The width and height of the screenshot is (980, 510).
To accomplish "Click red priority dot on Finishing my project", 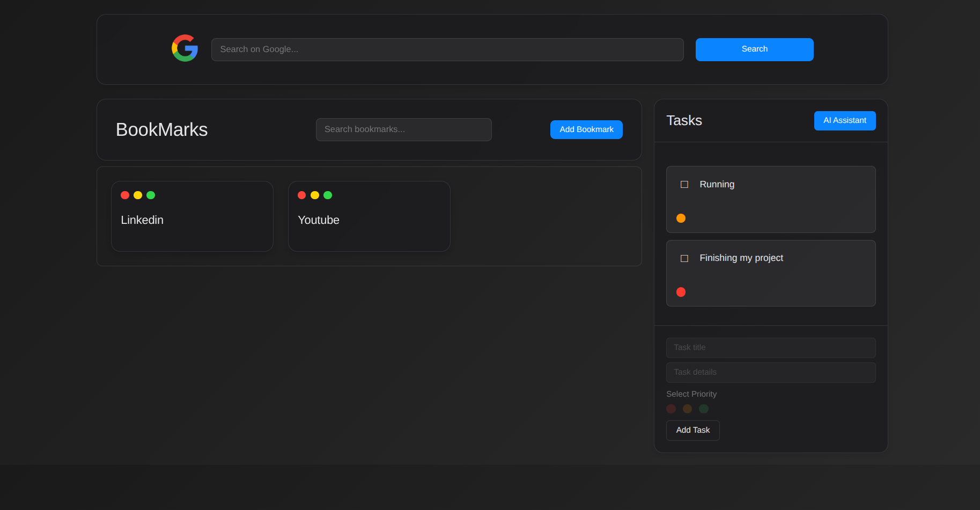I will (x=681, y=292).
